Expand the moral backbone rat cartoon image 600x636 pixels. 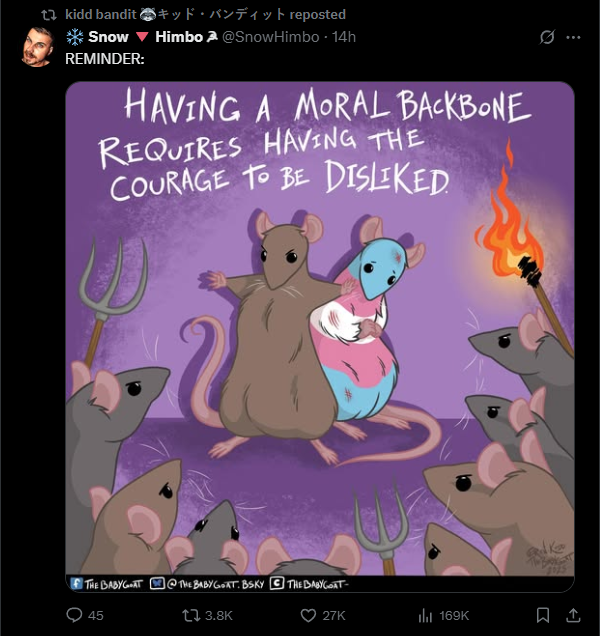pos(320,337)
